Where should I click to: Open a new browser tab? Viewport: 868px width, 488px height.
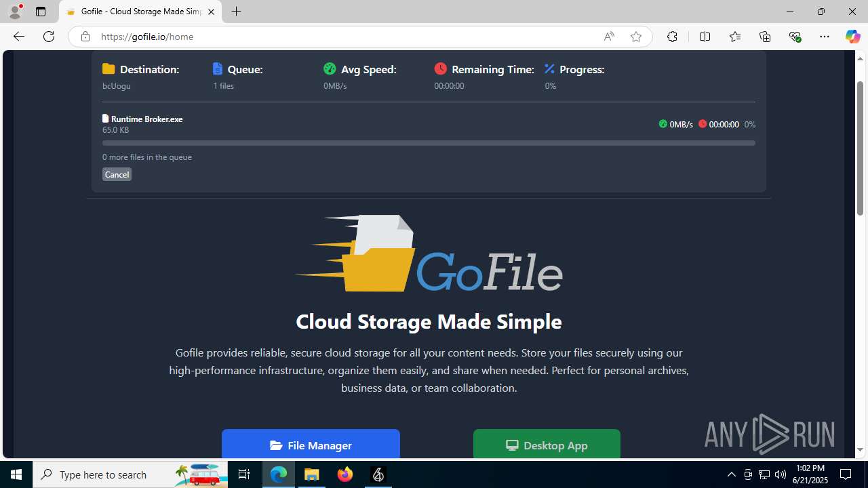coord(236,12)
